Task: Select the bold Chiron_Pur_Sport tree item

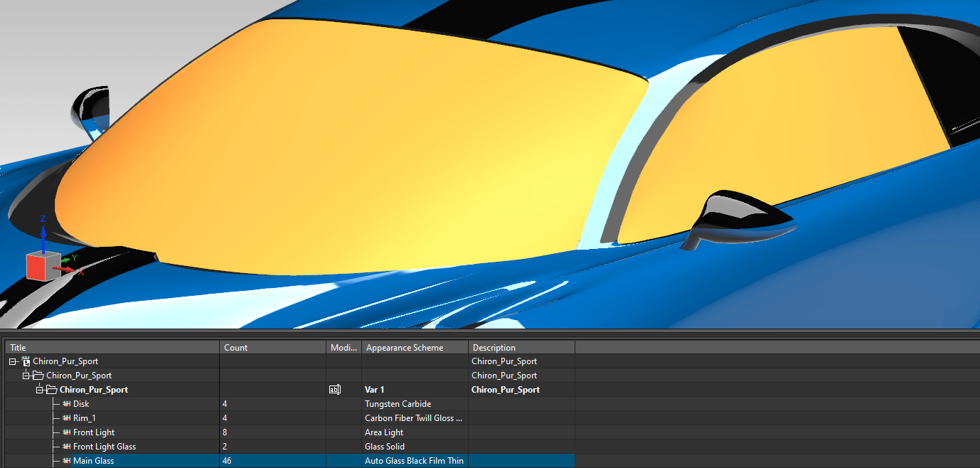Action: (x=94, y=390)
